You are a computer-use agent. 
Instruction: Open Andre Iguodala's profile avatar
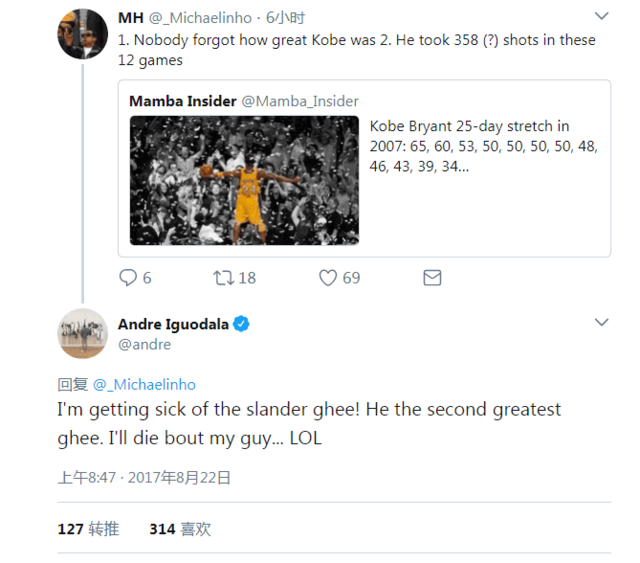[x=82, y=334]
